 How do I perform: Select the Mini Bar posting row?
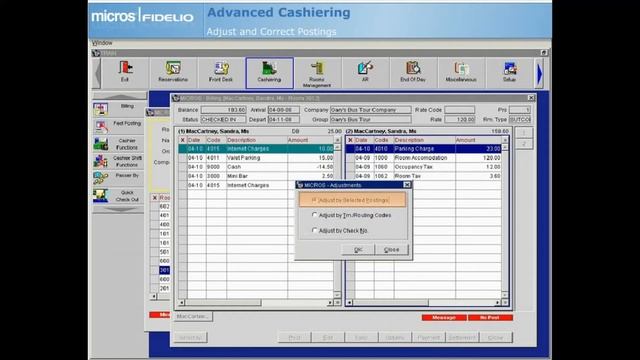(x=256, y=176)
